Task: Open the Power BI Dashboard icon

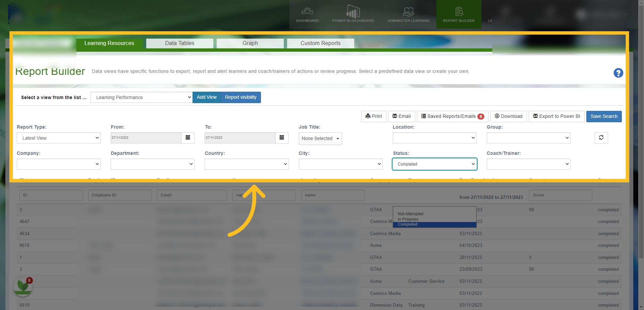Action: [353, 14]
